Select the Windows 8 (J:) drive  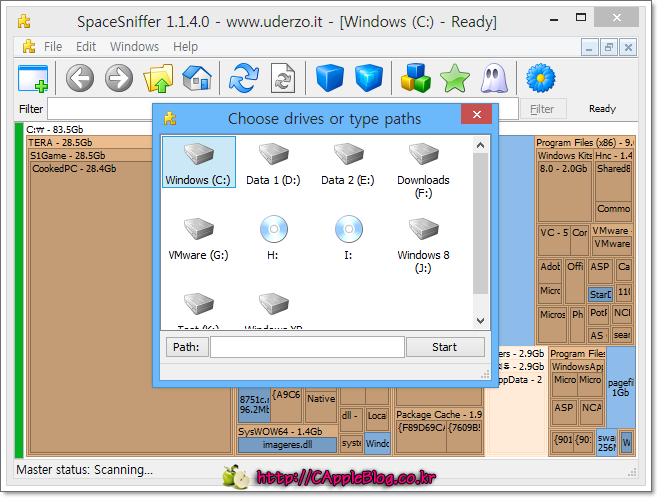(x=423, y=245)
